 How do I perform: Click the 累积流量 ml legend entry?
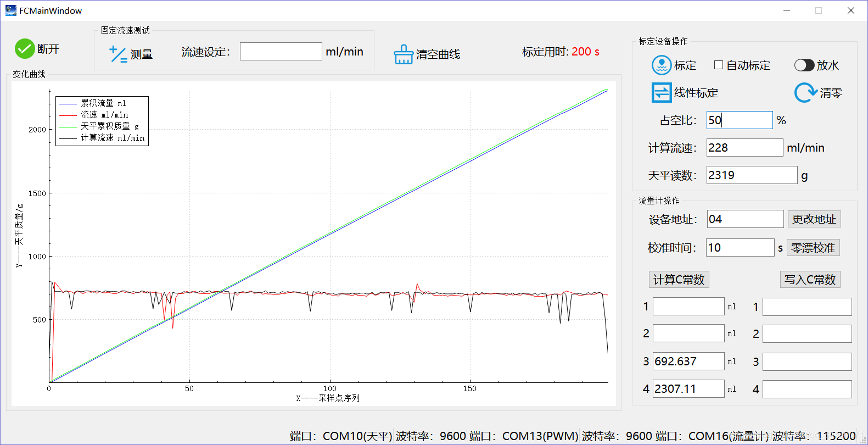tap(93, 103)
